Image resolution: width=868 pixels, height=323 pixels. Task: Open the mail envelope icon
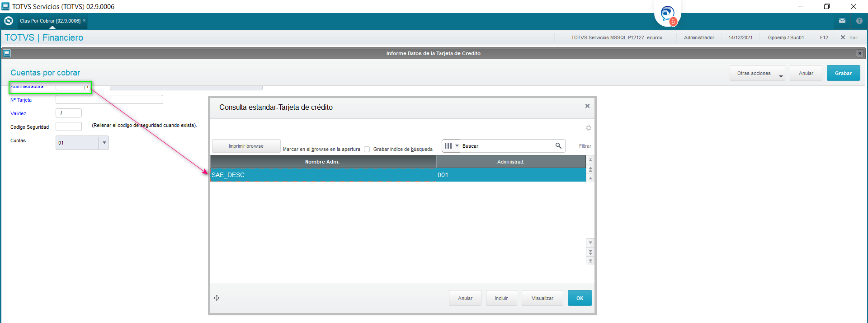coord(842,21)
